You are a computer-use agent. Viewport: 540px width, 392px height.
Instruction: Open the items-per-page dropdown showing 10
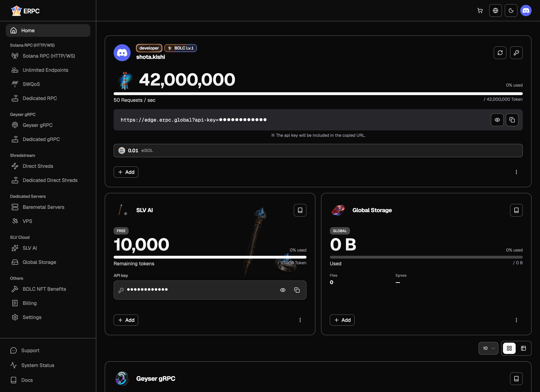[488, 348]
